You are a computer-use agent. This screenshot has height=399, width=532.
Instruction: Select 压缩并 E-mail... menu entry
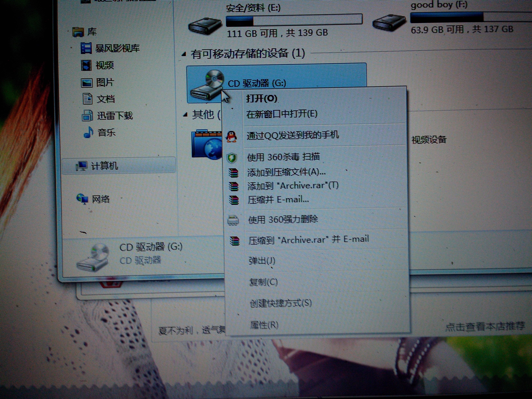[x=278, y=200]
